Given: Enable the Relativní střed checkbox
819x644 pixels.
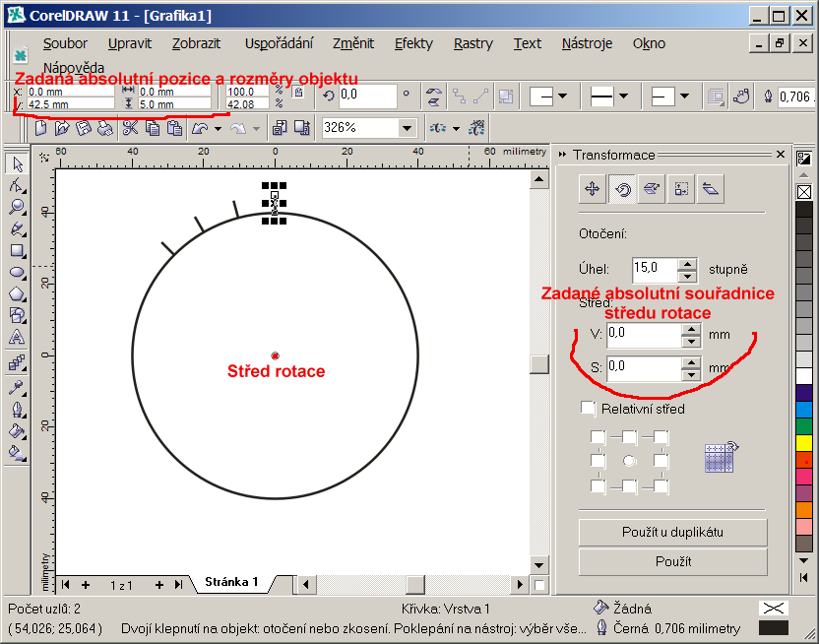Looking at the screenshot, I should pos(588,409).
